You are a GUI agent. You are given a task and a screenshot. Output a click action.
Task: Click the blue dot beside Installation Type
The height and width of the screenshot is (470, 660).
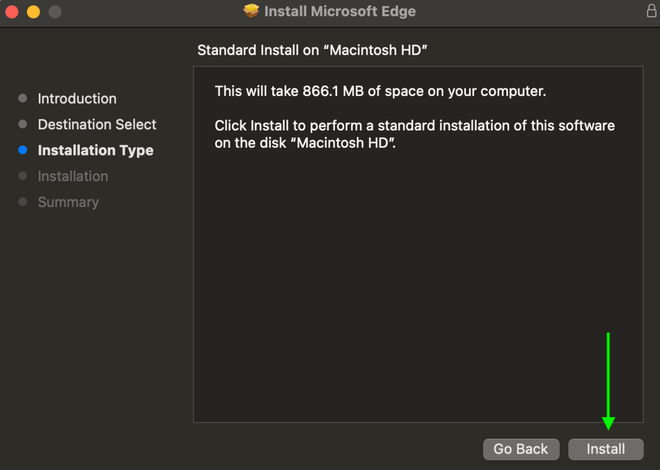pyautogui.click(x=23, y=151)
